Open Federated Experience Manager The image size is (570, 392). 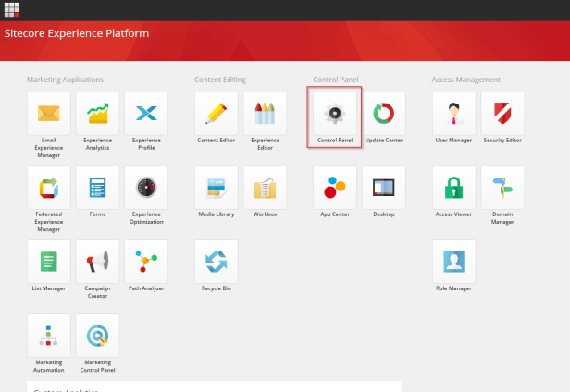coord(49,188)
